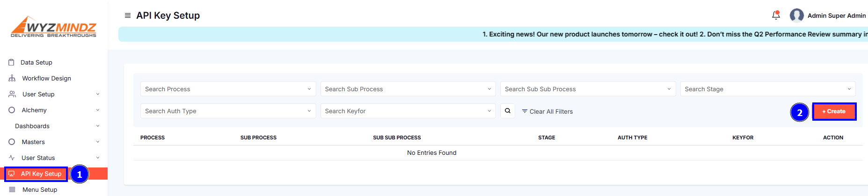Click the scrolling news announcement banner
The height and width of the screenshot is (196, 868).
[x=493, y=34]
